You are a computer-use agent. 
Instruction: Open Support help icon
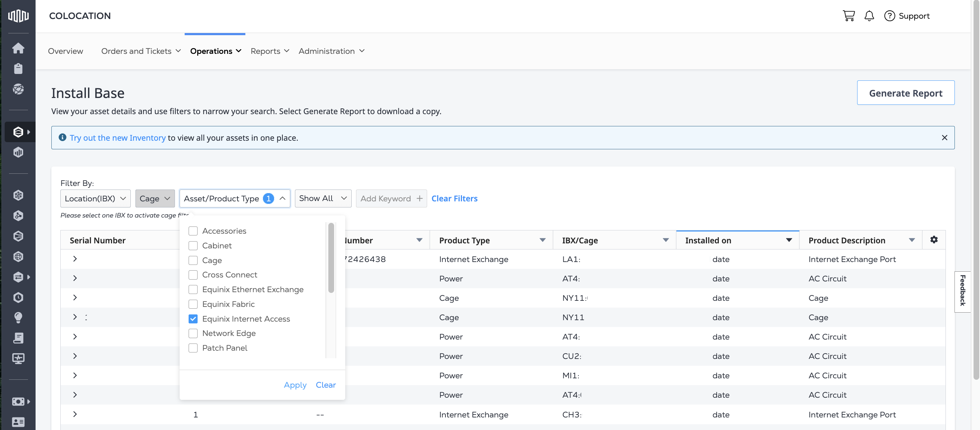pyautogui.click(x=889, y=15)
